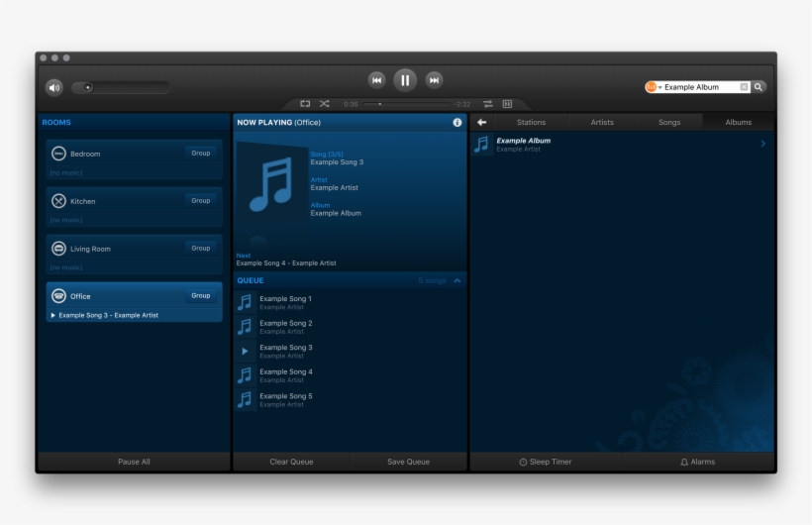Seek within the track progress bar
Image resolution: width=812 pixels, height=525 pixels.
407,104
